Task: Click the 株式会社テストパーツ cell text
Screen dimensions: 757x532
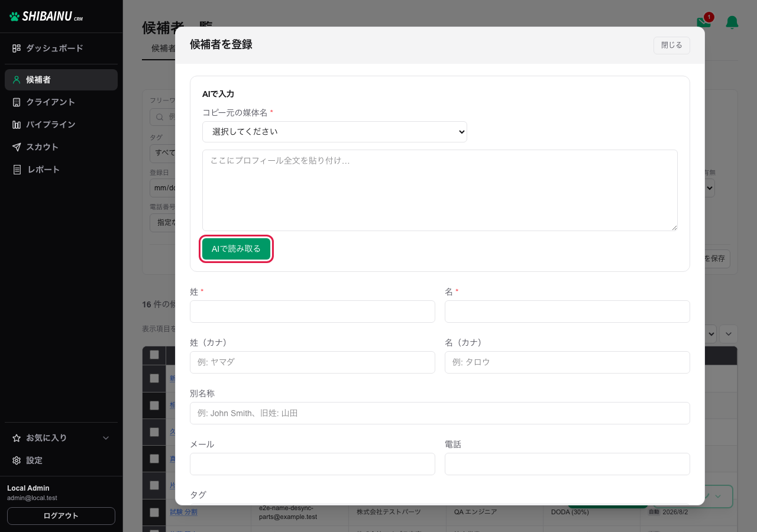Action: 389,512
